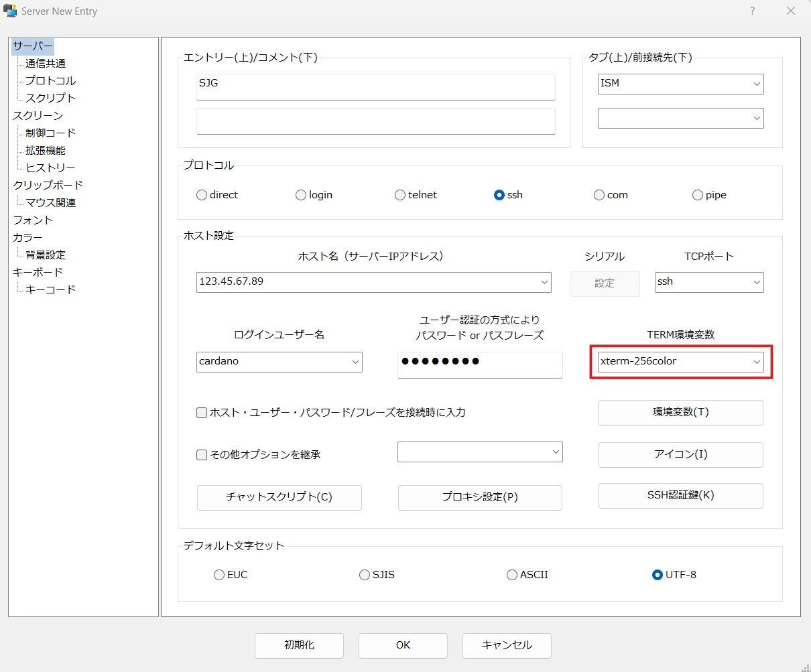
Task: Open the TCPポート dropdown list
Action: point(757,282)
